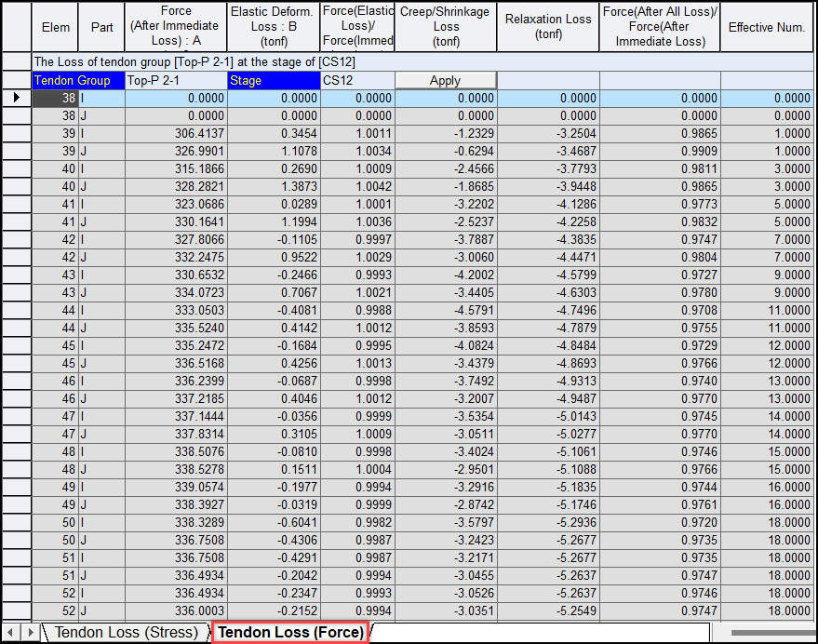Select creep loss cell -3.7492
Image resolution: width=818 pixels, height=644 pixels.
click(x=446, y=381)
